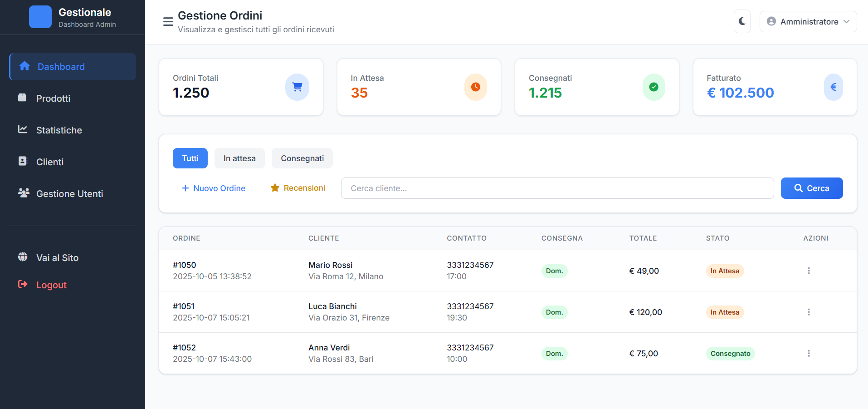Select the Tutti filter tab
This screenshot has height=409, width=868.
190,158
